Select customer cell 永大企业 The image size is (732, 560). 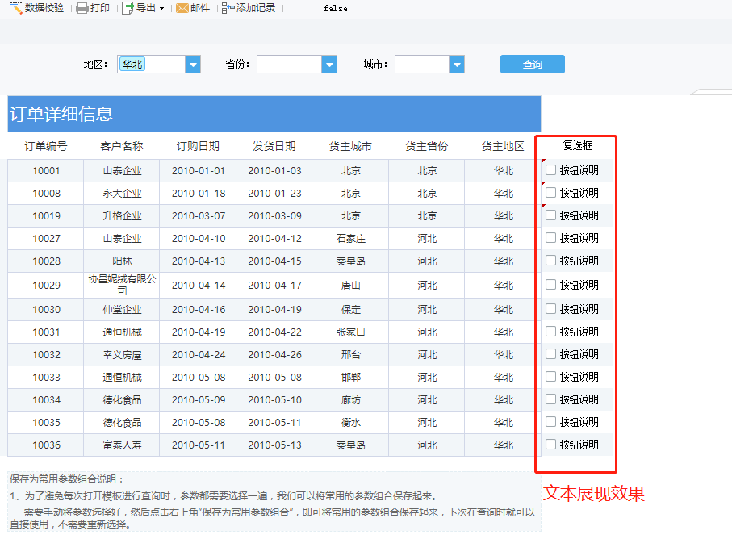(122, 193)
